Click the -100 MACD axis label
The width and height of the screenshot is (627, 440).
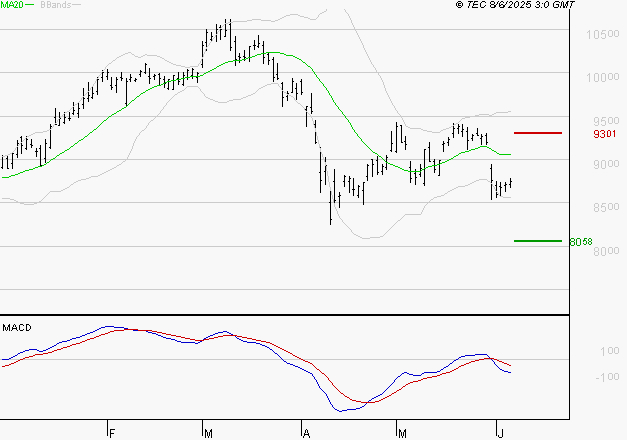(x=607, y=377)
